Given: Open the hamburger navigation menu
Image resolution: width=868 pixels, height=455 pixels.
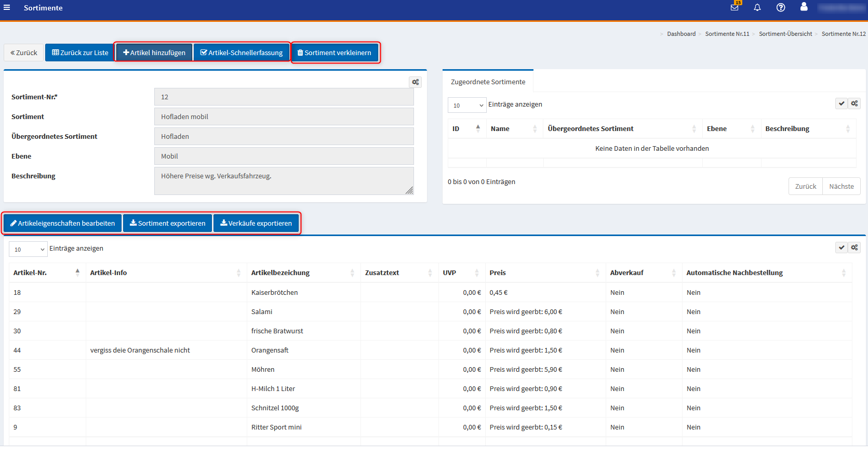Looking at the screenshot, I should [7, 8].
